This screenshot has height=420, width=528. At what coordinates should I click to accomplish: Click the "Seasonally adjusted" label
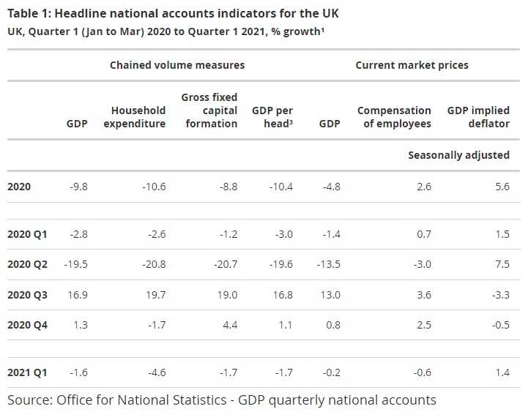[458, 155]
